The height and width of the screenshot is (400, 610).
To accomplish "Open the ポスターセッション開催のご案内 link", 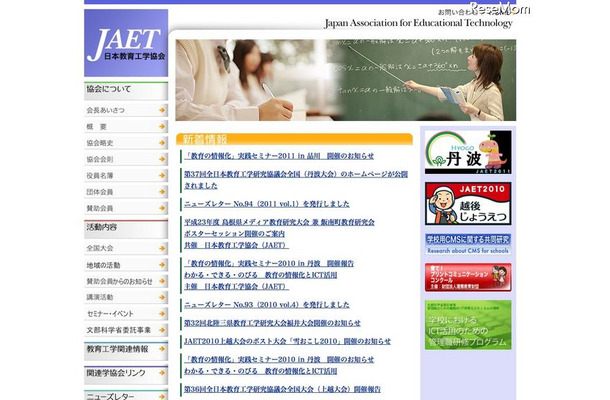I will pyautogui.click(x=234, y=234).
